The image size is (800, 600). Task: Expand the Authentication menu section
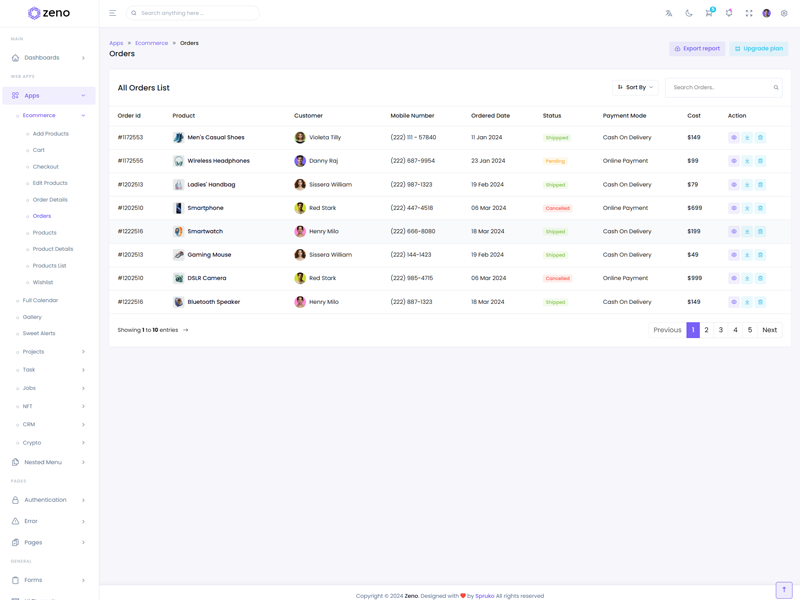point(49,500)
